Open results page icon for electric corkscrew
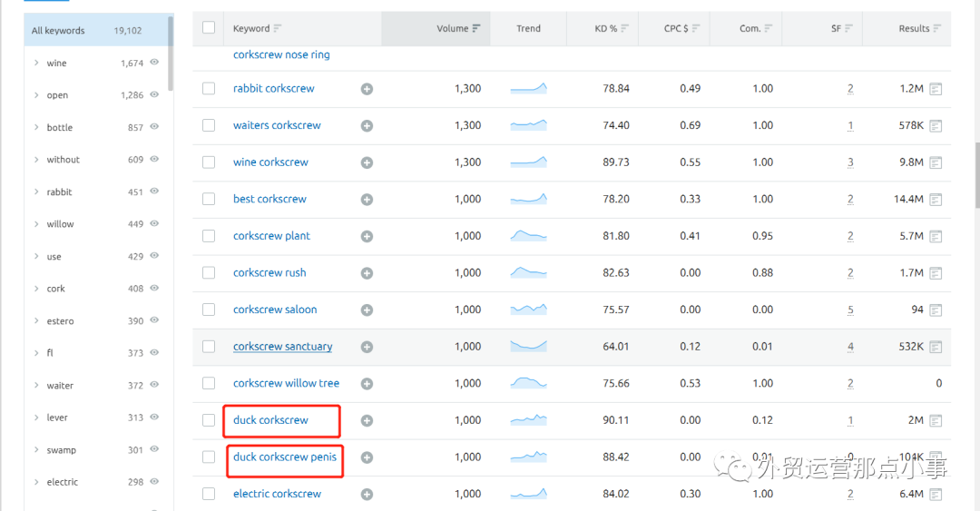 pos(936,495)
